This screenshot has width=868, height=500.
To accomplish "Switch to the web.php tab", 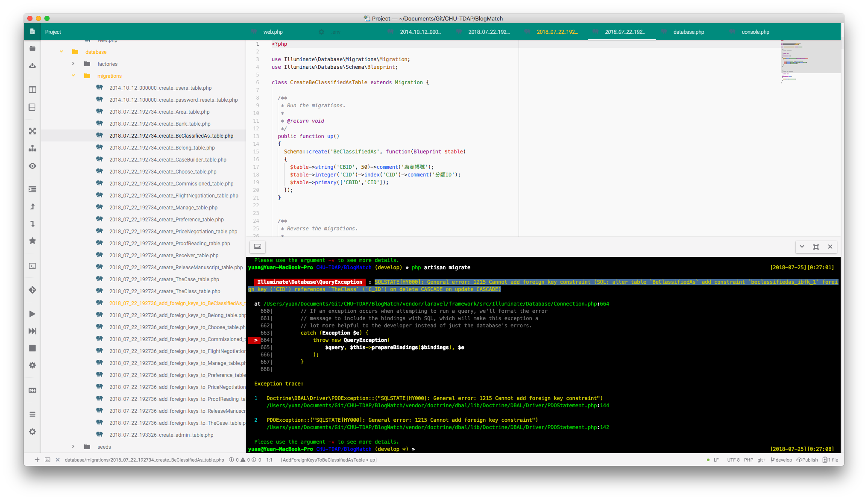I will click(x=273, y=32).
